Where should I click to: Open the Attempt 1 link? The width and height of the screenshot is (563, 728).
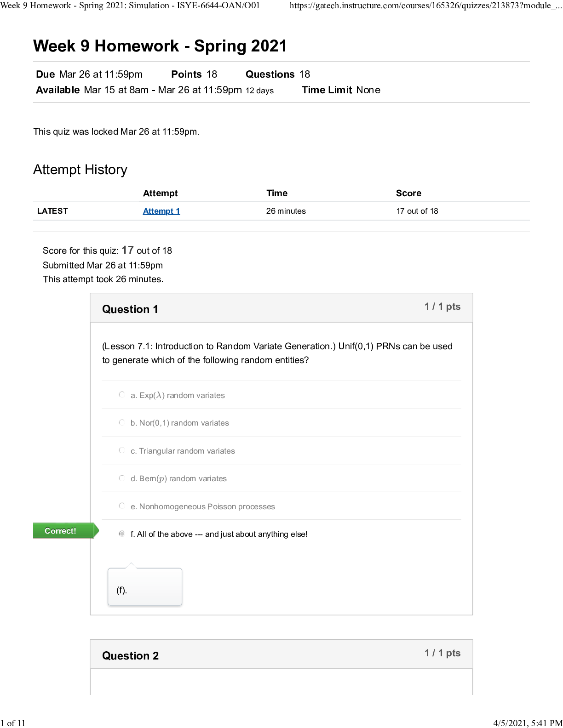click(x=161, y=211)
